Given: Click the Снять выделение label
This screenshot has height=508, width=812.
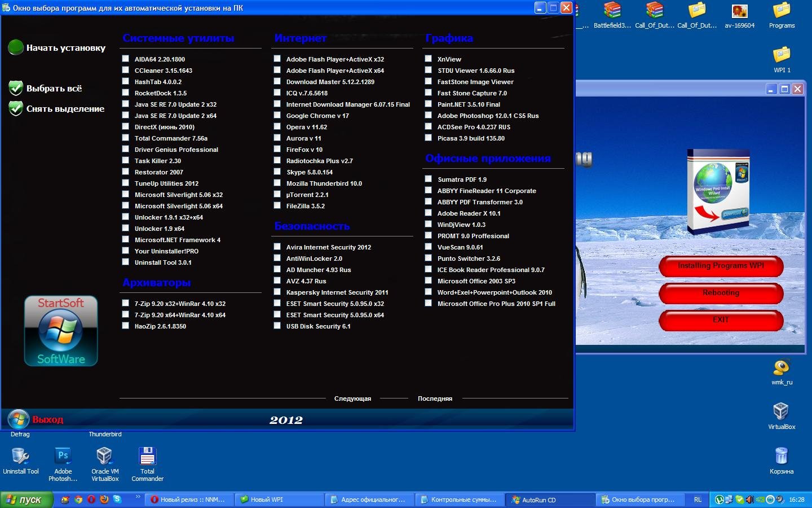Looking at the screenshot, I should click(x=65, y=109).
